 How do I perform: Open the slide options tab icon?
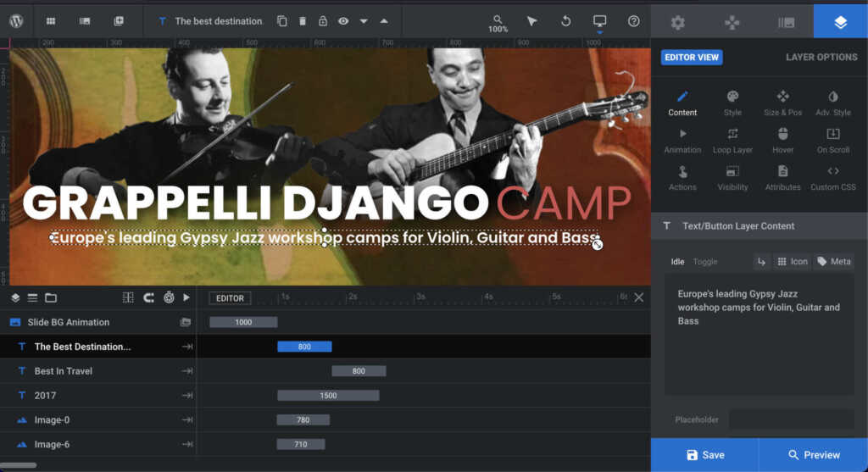pos(786,22)
